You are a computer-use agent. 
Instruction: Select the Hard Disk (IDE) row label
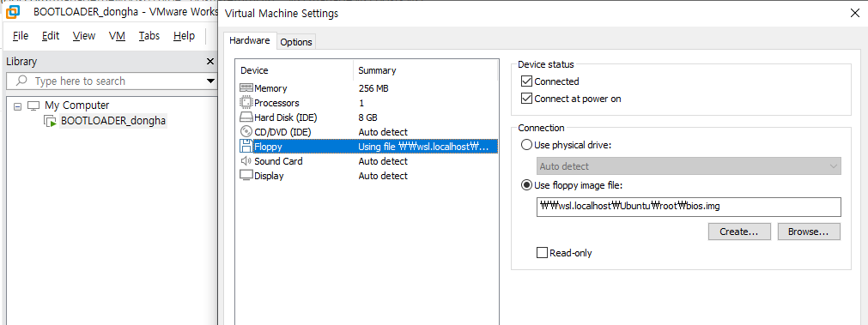(286, 117)
